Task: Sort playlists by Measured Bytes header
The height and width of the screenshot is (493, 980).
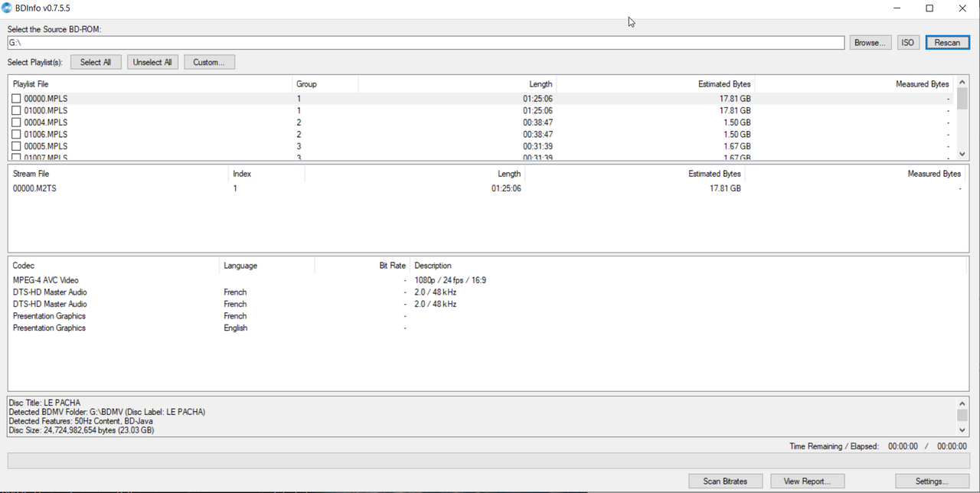Action: tap(854, 84)
